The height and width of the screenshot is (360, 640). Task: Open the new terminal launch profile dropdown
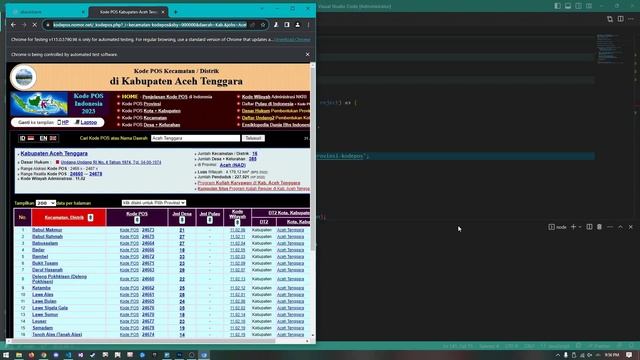click(580, 227)
